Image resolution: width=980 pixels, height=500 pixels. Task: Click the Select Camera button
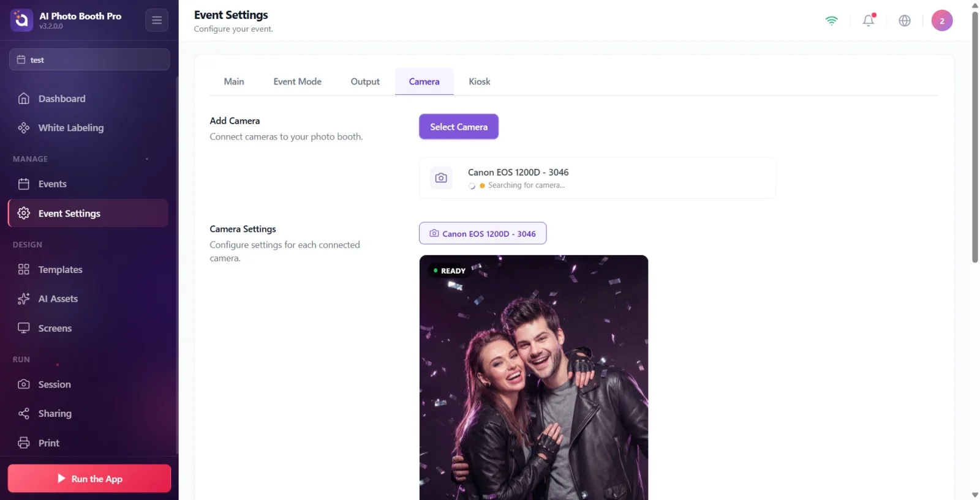[459, 127]
